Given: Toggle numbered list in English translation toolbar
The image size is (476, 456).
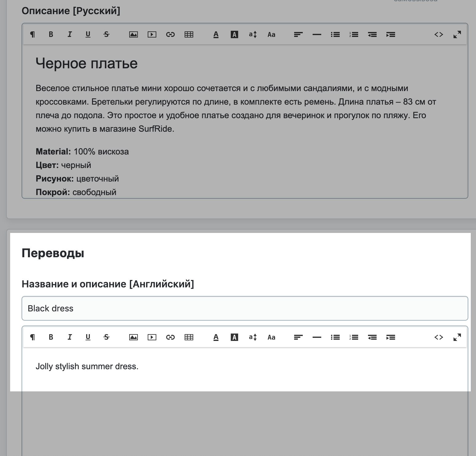Looking at the screenshot, I should coord(354,337).
